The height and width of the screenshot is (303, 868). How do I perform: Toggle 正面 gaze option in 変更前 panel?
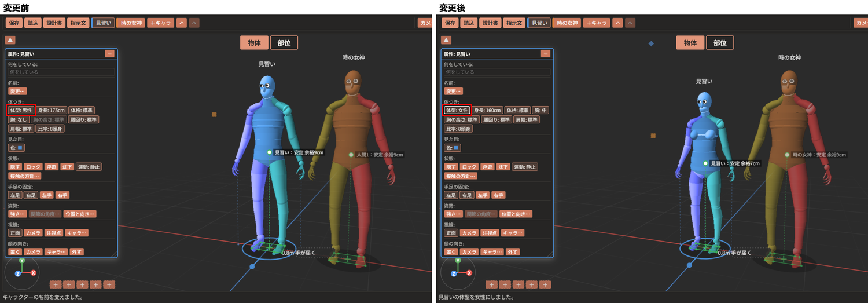[15, 233]
